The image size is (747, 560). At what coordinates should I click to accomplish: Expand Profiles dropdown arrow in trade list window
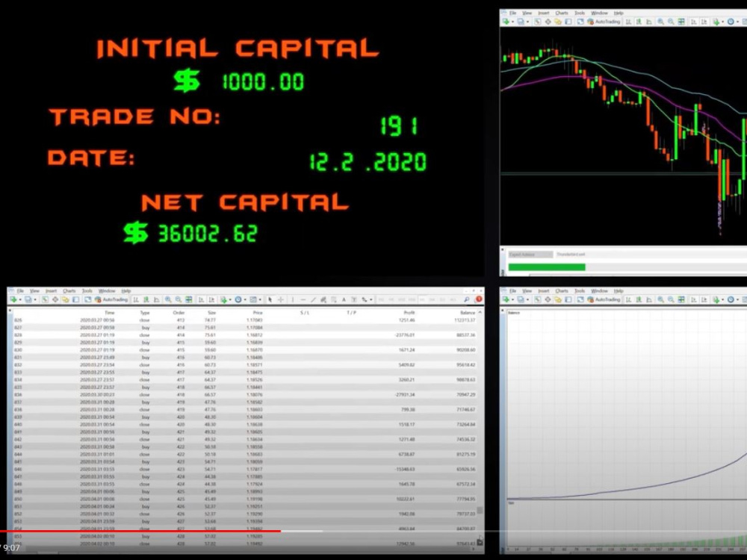tap(35, 299)
